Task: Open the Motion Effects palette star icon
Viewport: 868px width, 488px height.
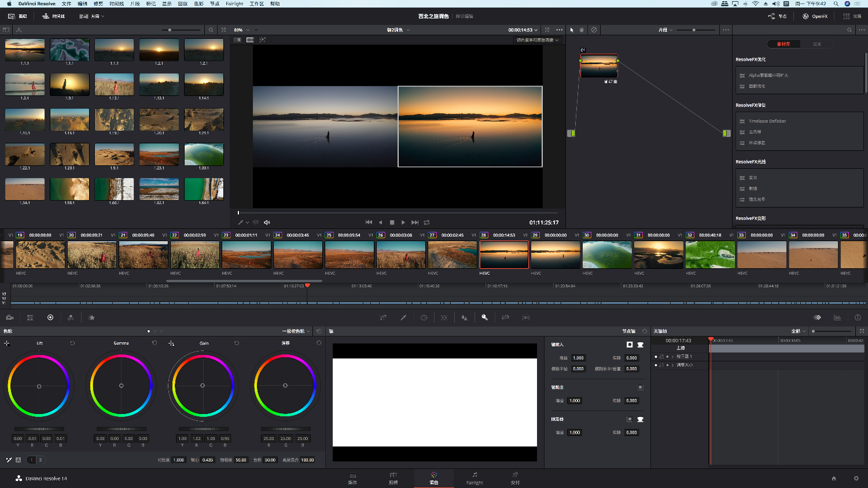Action: click(91, 317)
